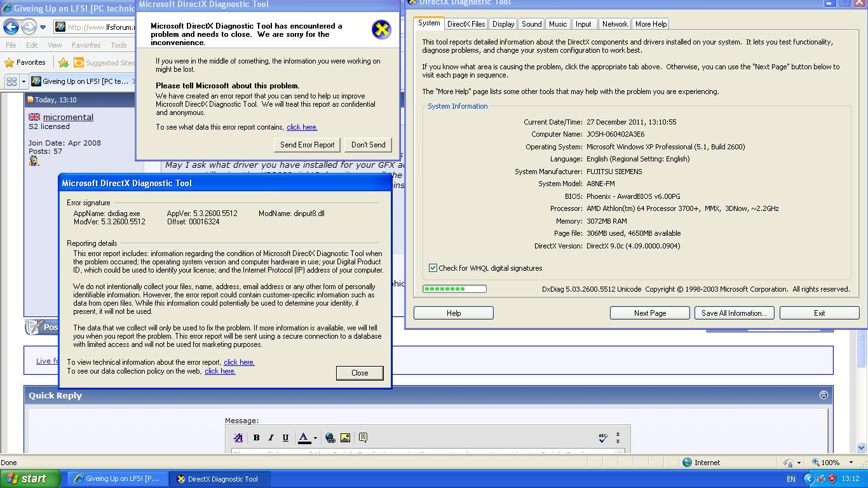Click the editor size up-down arrows
Viewport: 868px width, 488px height.
(x=618, y=438)
